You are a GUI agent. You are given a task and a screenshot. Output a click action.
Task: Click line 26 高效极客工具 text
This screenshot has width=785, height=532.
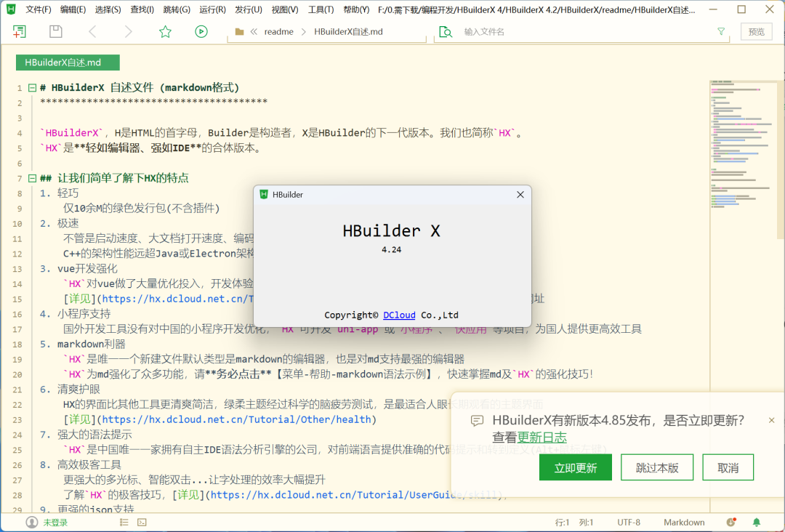(89, 465)
